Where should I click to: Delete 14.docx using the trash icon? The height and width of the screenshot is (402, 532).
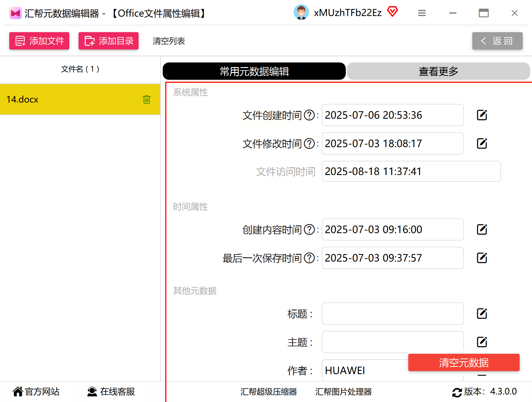147,99
